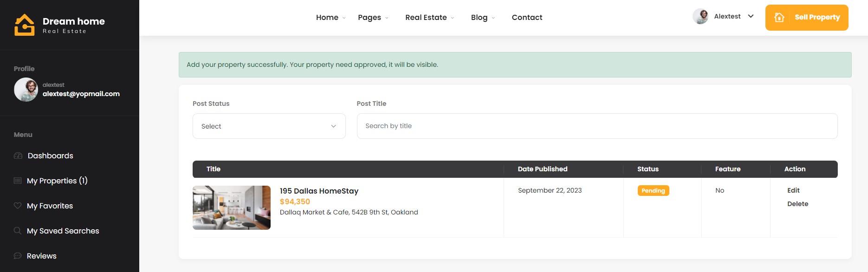Click the Dream home logo icon
This screenshot has height=272, width=868.
point(25,25)
